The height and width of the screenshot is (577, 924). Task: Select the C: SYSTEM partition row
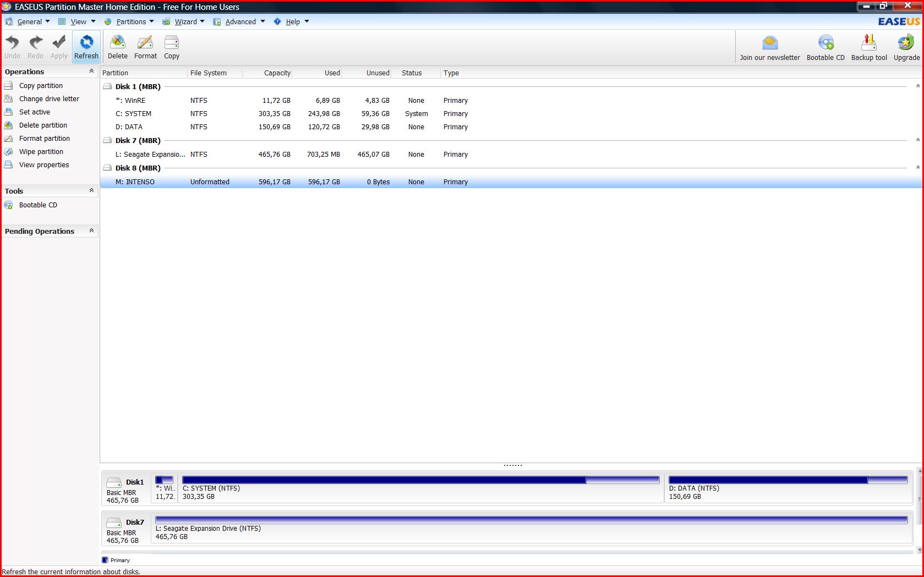[511, 114]
